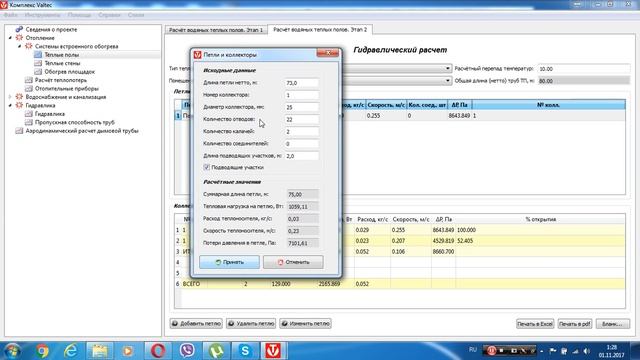Click the Добавить петлю button
This screenshot has width=640, height=360.
point(196,324)
